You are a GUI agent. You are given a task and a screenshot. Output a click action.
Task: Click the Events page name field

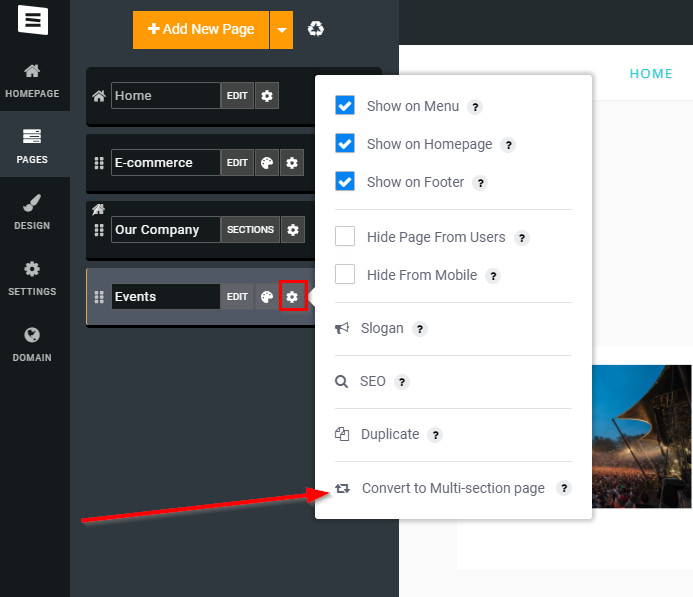point(166,297)
